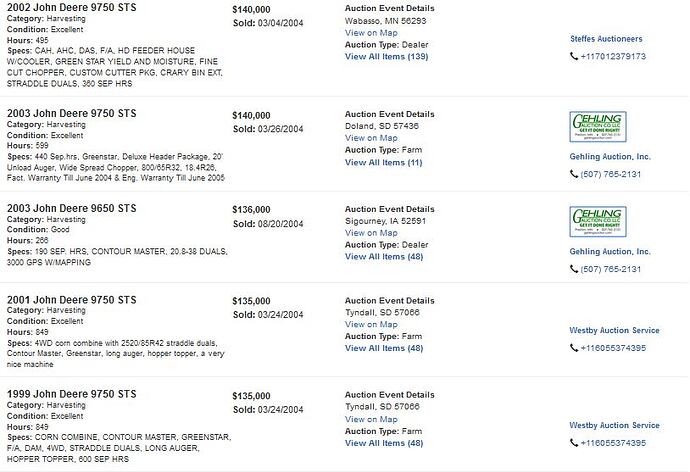Click phone icon in 2003 9650 STS listing
690x472 pixels.
[x=574, y=269]
